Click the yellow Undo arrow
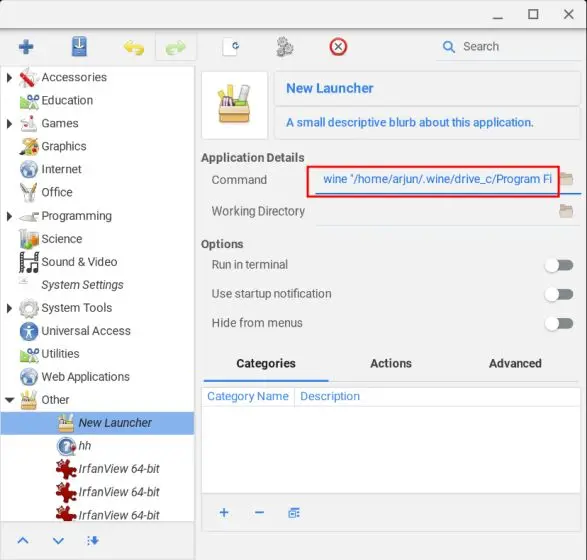The image size is (587, 560). (x=134, y=48)
